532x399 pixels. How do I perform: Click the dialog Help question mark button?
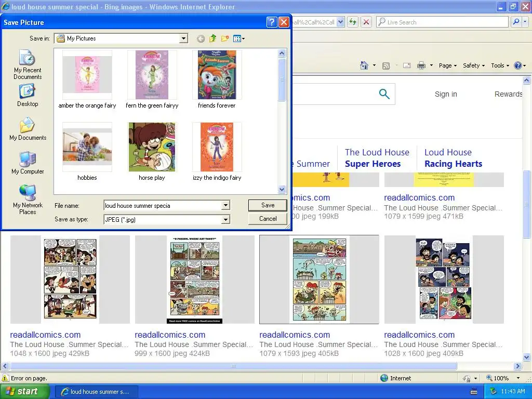click(272, 22)
